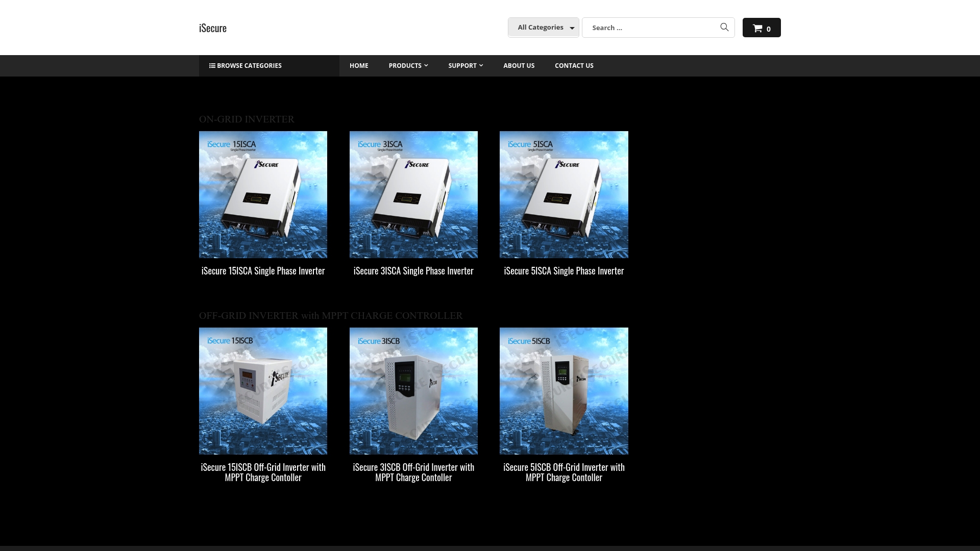
Task: Open the shopping cart
Action: click(x=762, y=28)
